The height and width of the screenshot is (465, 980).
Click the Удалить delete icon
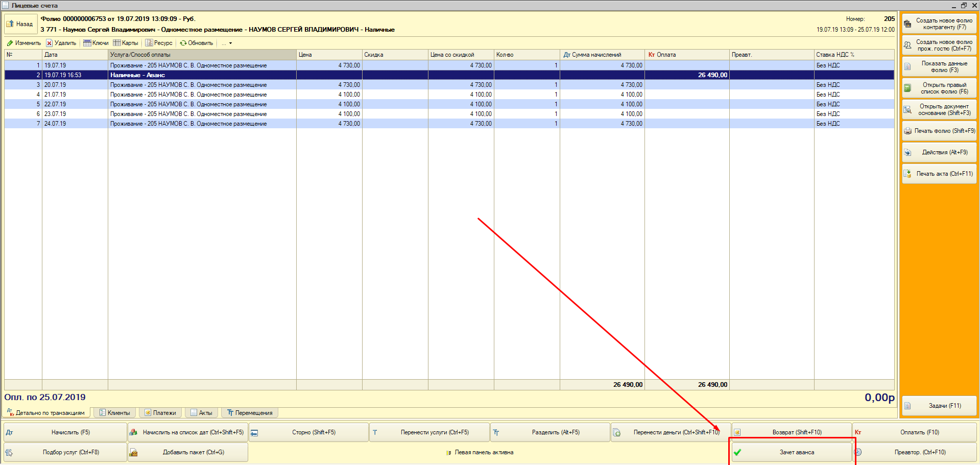(x=50, y=43)
